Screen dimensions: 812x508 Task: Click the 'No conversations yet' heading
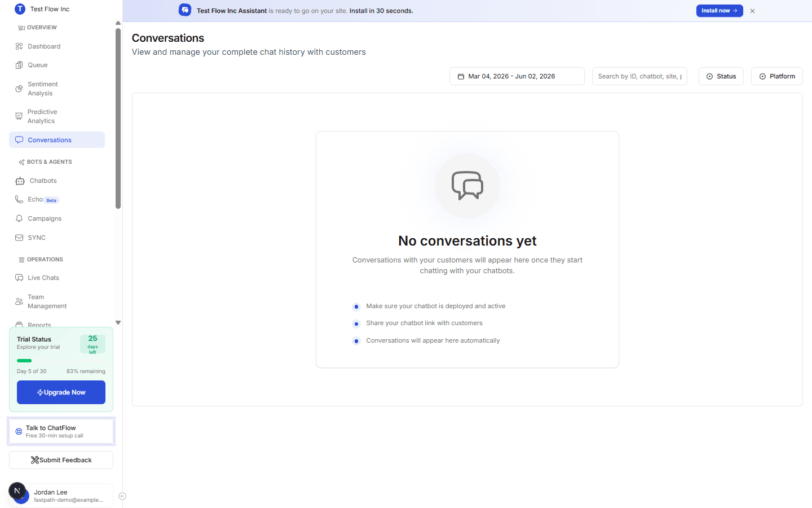tap(467, 241)
